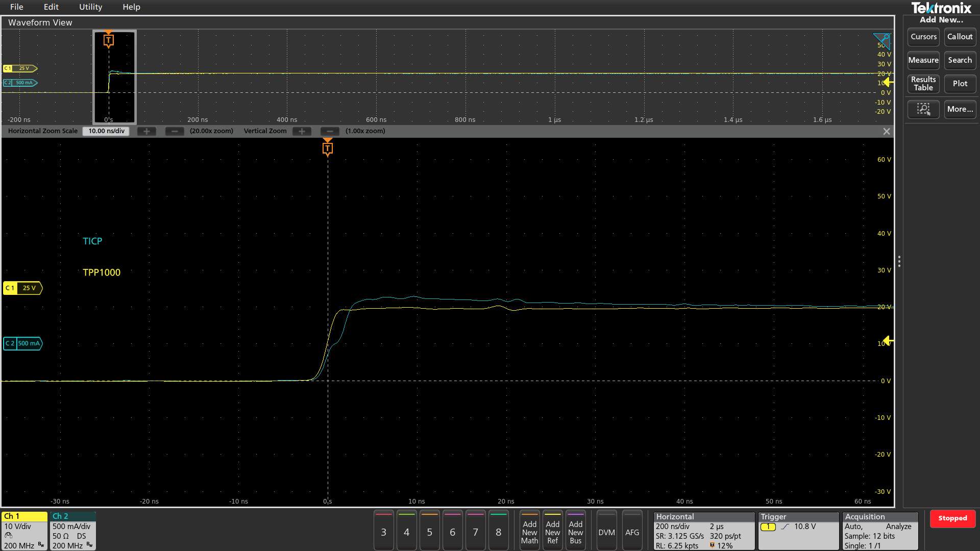Click horizontal zoom plus button
980x551 pixels.
tap(146, 131)
